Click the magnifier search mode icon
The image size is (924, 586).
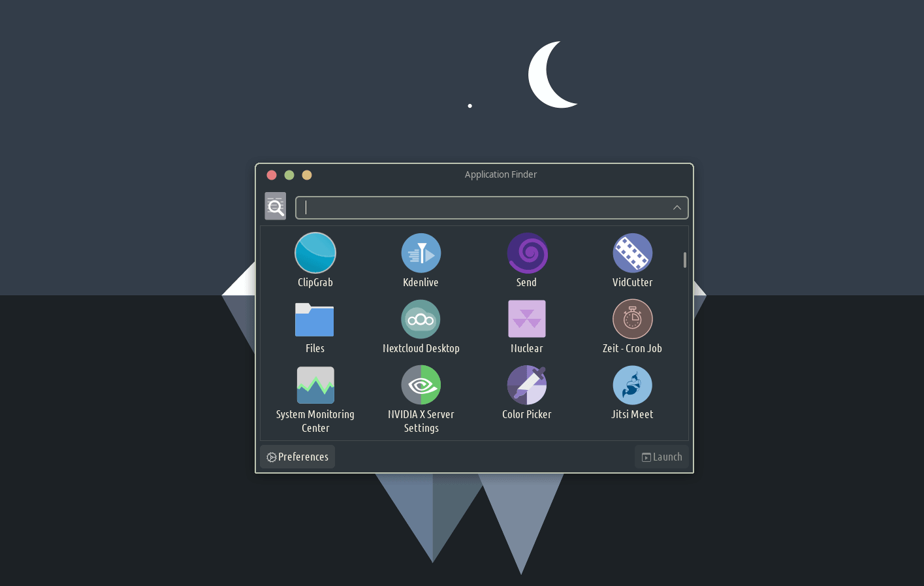tap(275, 206)
